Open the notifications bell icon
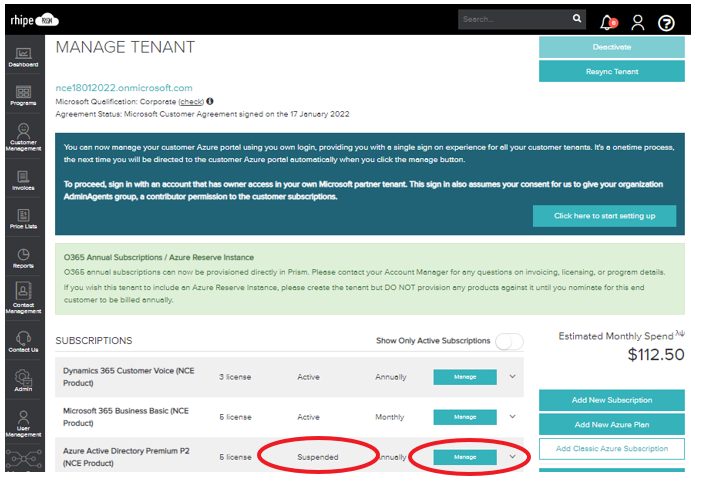The image size is (701, 482). [x=608, y=22]
